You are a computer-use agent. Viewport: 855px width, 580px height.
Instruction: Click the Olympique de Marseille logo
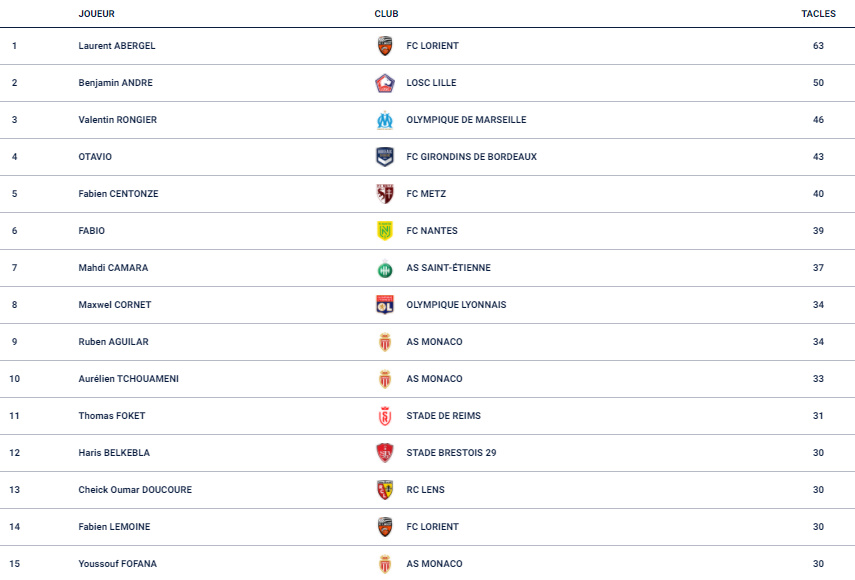(x=385, y=120)
